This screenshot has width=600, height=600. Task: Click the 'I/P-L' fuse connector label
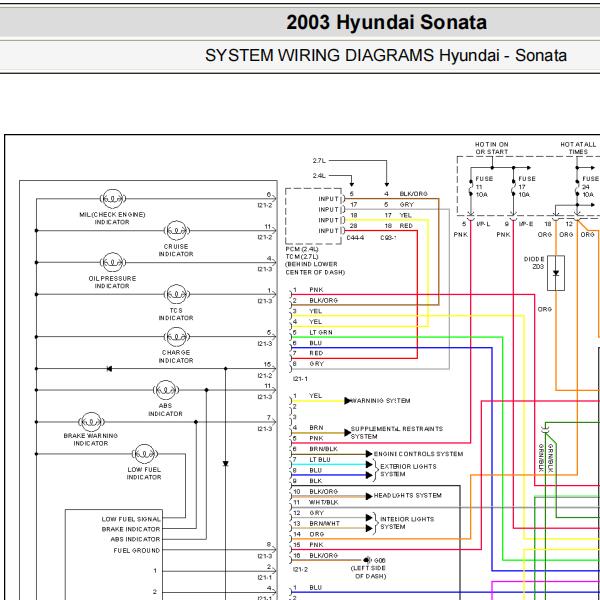click(x=483, y=224)
